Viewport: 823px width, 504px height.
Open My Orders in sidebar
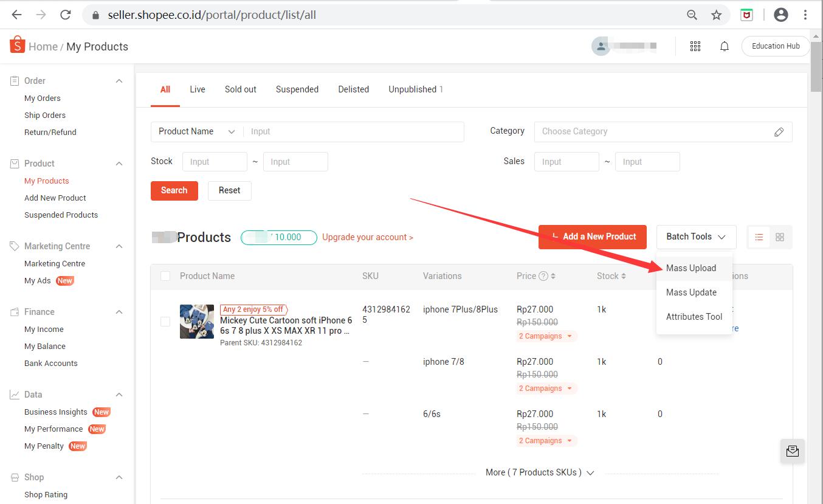43,98
